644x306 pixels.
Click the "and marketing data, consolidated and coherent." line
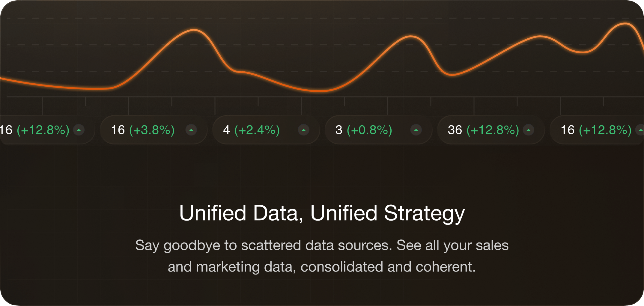[322, 267]
